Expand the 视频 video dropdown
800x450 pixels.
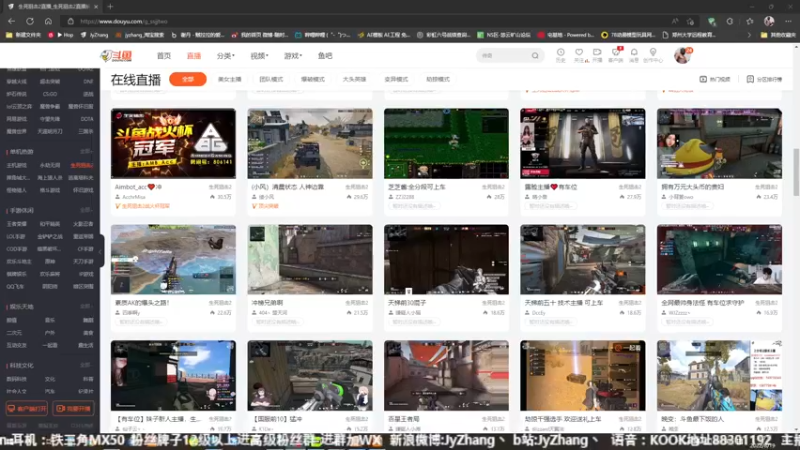coord(259,56)
